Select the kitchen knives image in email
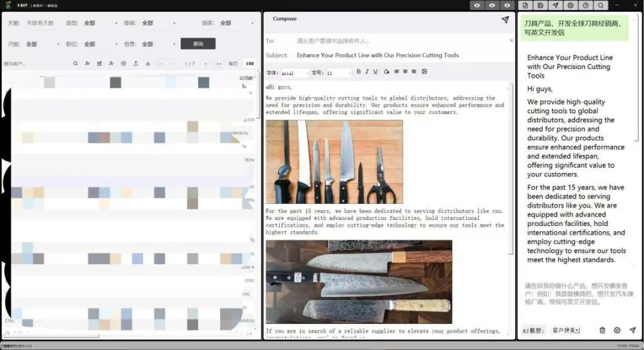Screen dimensions: 644x350 click(334, 162)
